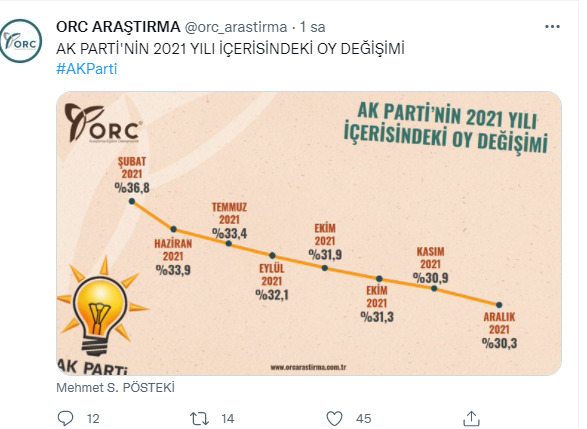
Task: Open the share upload icon
Action: tap(471, 418)
